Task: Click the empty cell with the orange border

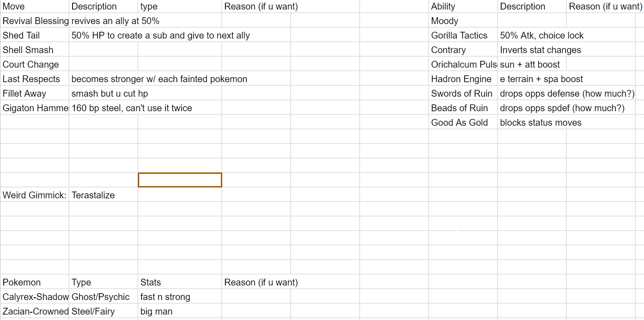Action: point(180,180)
